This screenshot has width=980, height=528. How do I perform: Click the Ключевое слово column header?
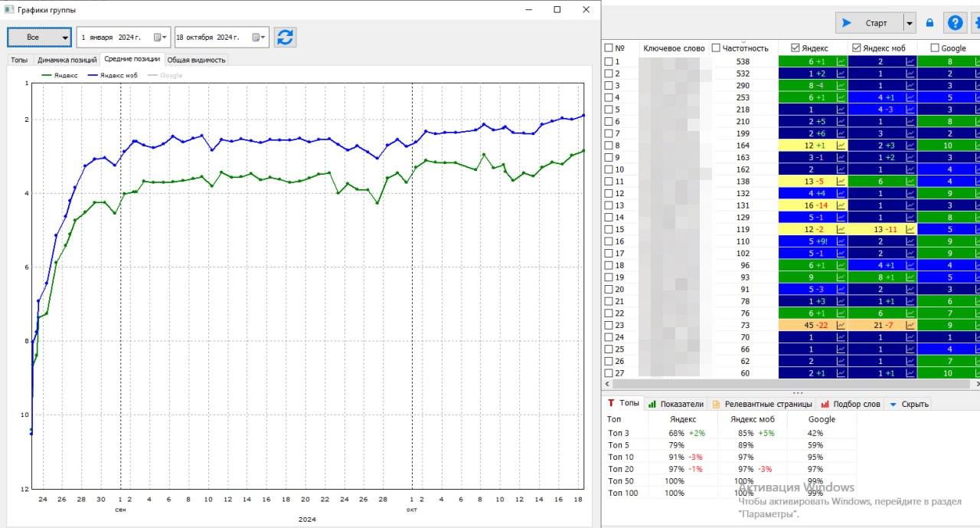[x=674, y=48]
